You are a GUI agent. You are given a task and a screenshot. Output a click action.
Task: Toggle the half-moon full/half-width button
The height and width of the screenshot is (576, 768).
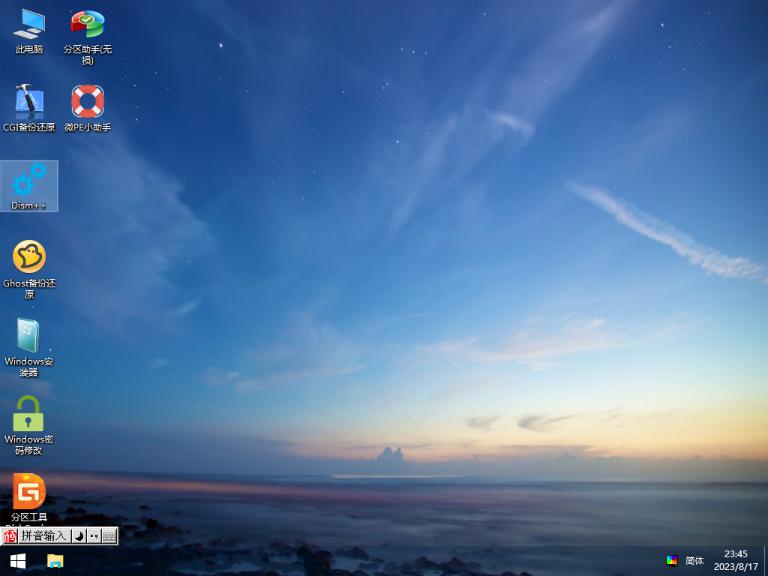(x=80, y=536)
